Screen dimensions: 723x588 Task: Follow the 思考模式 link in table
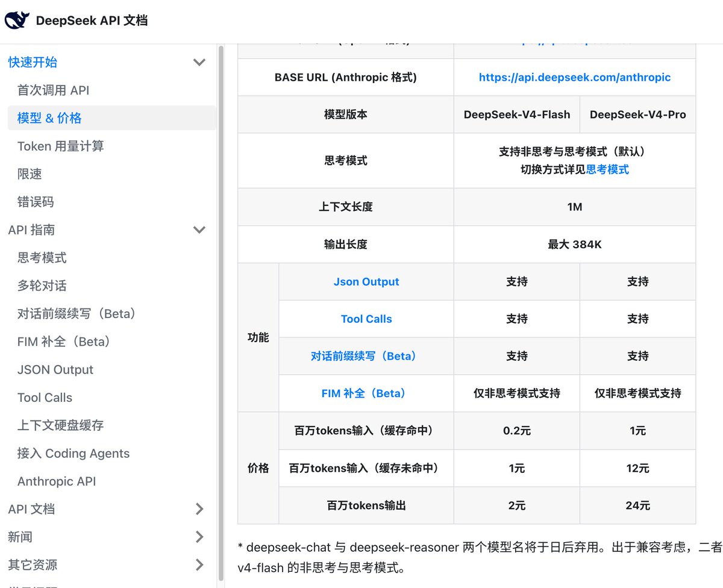pos(607,169)
